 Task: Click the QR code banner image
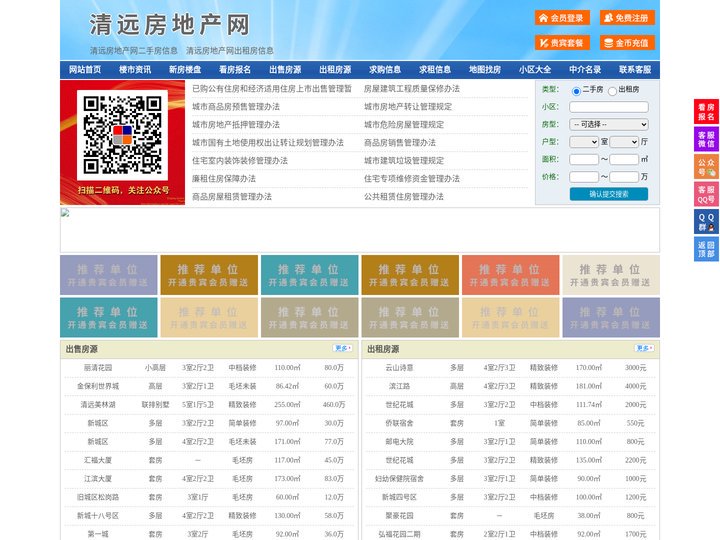[x=123, y=142]
